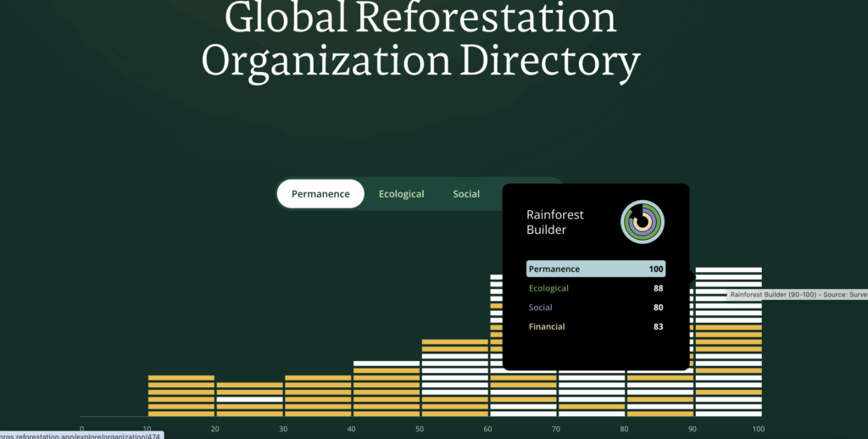This screenshot has height=439, width=868.
Task: Click the topmost yellow stripe of the 50-60 bar
Action: (455, 342)
